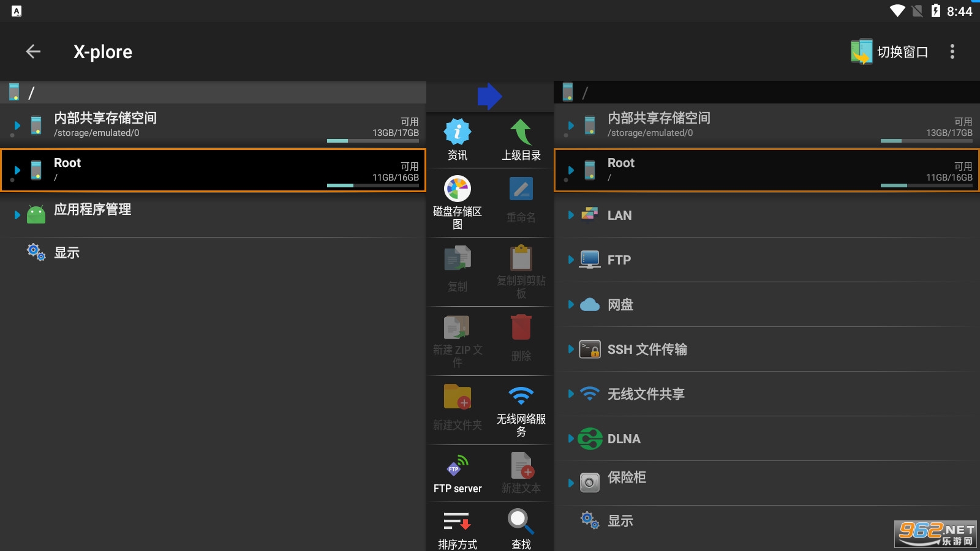Click left internal storage usage bar
The width and height of the screenshot is (980, 551).
pyautogui.click(x=373, y=141)
